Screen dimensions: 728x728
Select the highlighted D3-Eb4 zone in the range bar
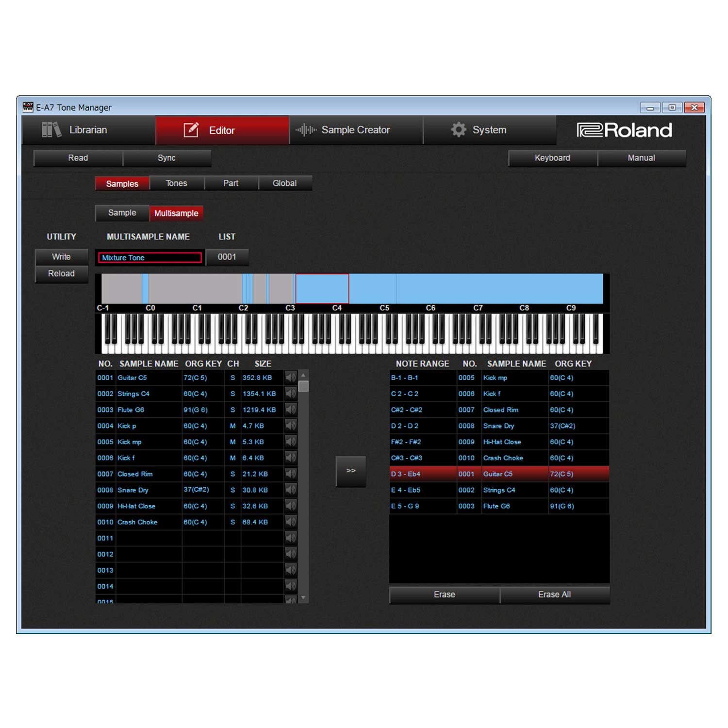322,289
